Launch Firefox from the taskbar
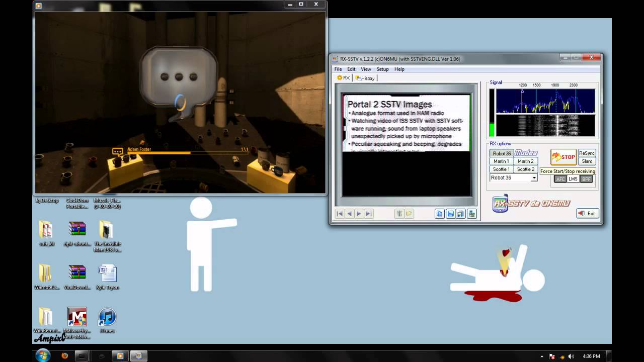The width and height of the screenshot is (644, 362). [64, 355]
